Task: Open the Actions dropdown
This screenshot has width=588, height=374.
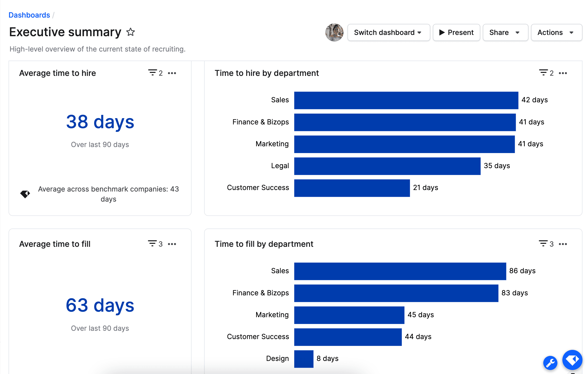Action: coord(556,32)
